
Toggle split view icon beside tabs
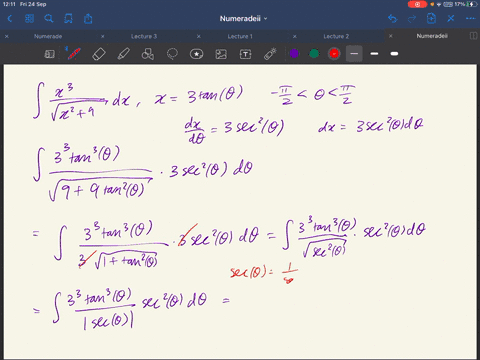pyautogui.click(x=473, y=36)
